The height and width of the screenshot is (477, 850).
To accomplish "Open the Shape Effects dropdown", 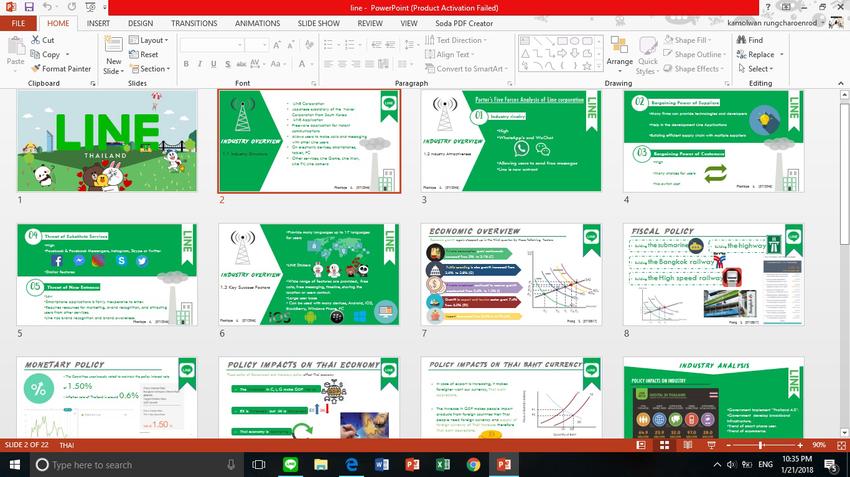I will [693, 69].
